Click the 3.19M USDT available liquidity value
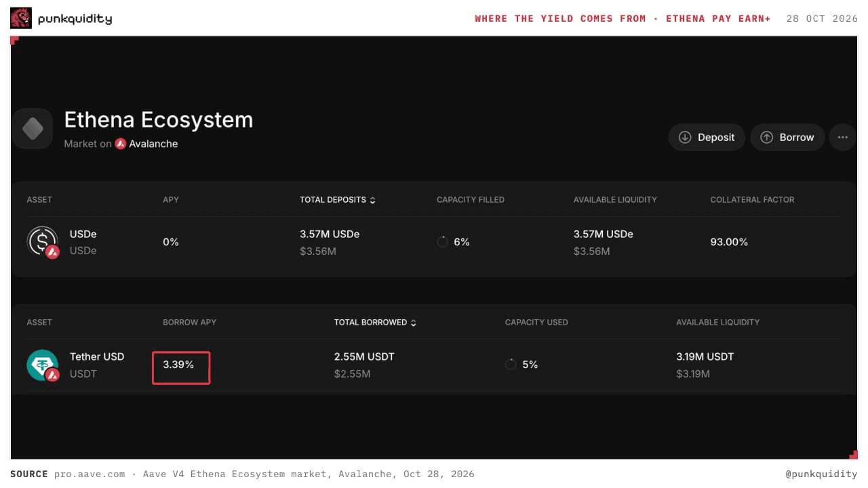 [705, 357]
